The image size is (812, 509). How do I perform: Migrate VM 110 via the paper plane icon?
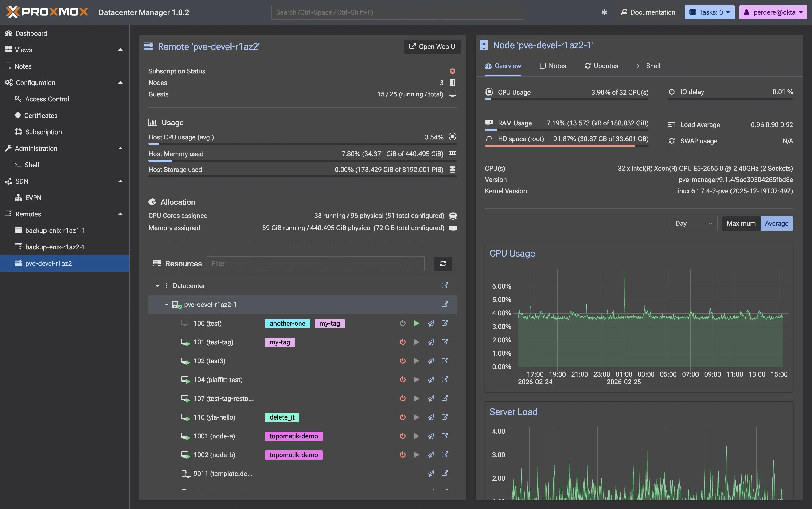point(431,417)
